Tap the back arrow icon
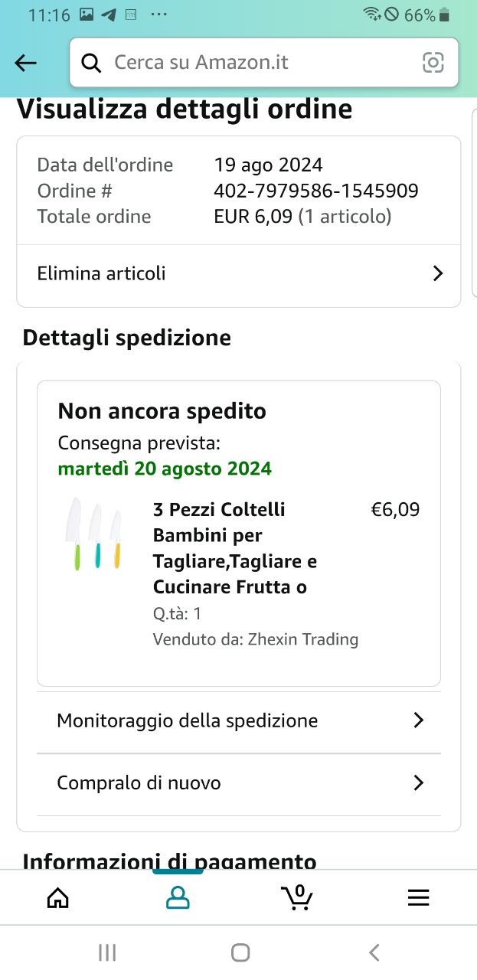 [26, 63]
